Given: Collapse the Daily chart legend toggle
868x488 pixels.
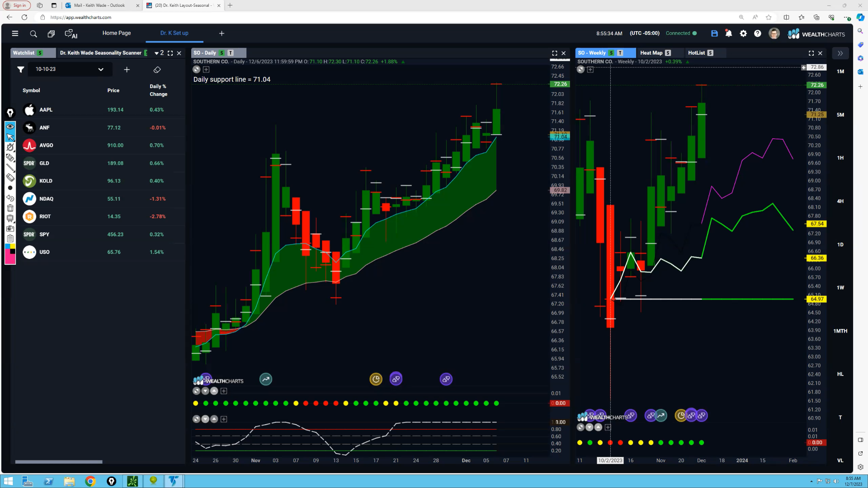Looking at the screenshot, I should (x=197, y=70).
